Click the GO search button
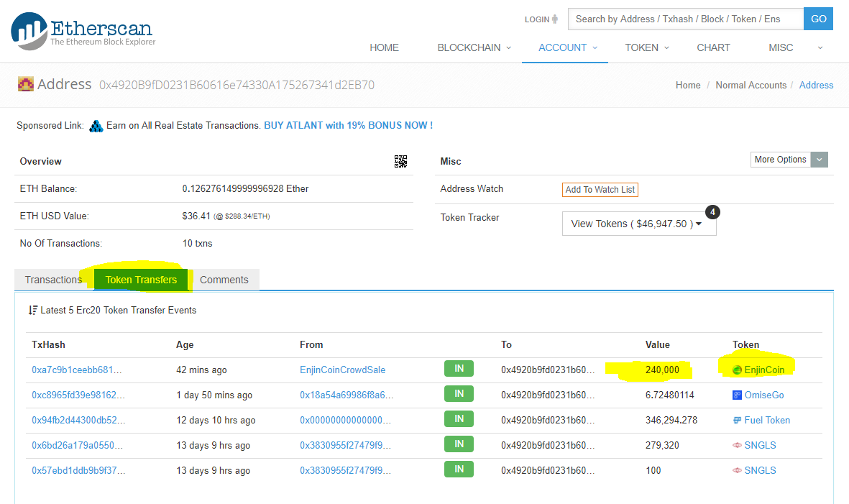The height and width of the screenshot is (504, 849). click(818, 19)
